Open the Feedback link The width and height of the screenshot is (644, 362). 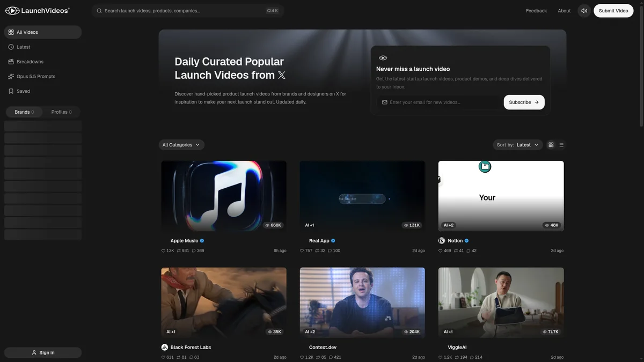point(536,11)
